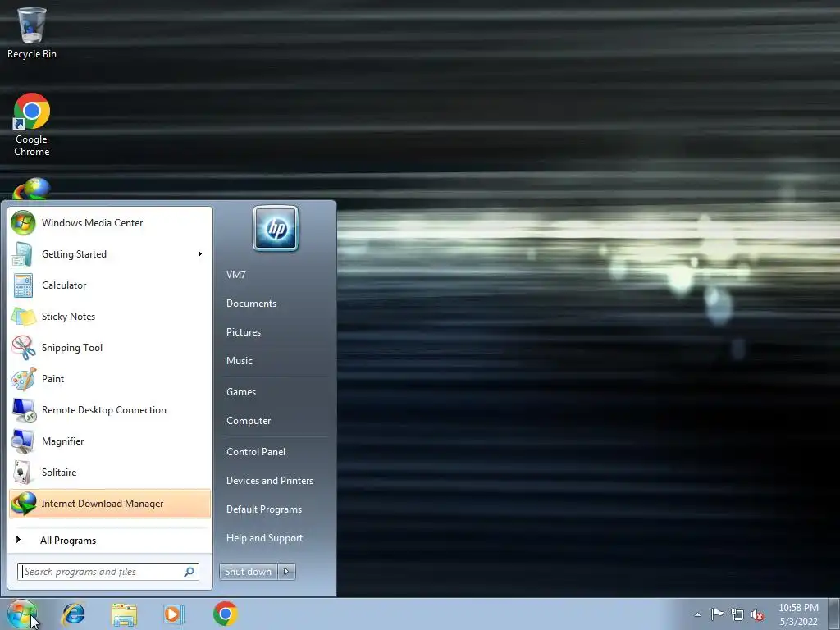Select the Sticky Notes label text
This screenshot has width=840, height=630.
point(69,317)
